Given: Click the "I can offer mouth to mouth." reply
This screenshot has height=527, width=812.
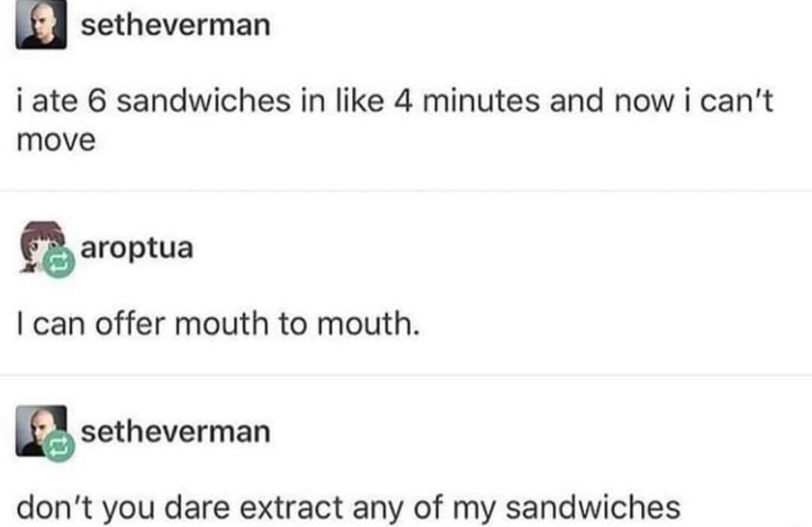Looking at the screenshot, I should click(x=216, y=323).
